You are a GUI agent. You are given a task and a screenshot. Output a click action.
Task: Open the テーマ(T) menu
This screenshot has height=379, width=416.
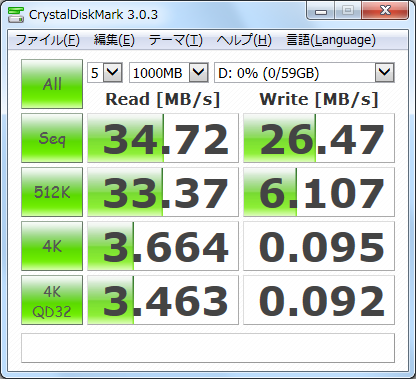(x=175, y=40)
